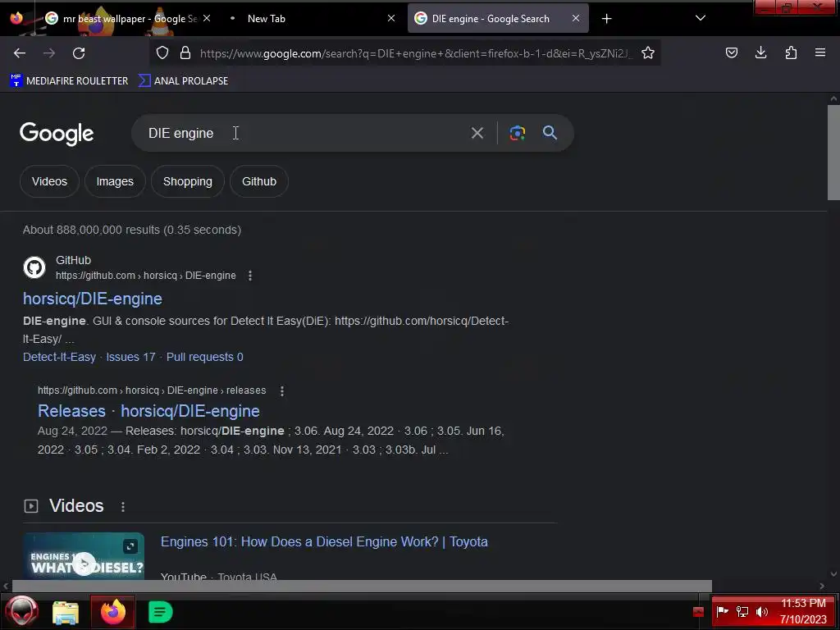Open the second bookmark toolbar item
Screen dimensions: 840x630
point(183,81)
